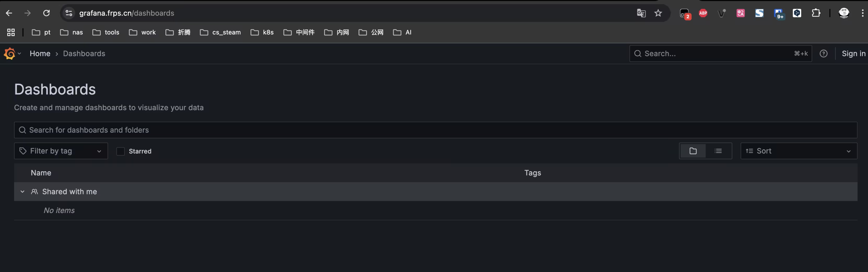The width and height of the screenshot is (868, 272).
Task: Tick the Starred checkbox
Action: 120,151
